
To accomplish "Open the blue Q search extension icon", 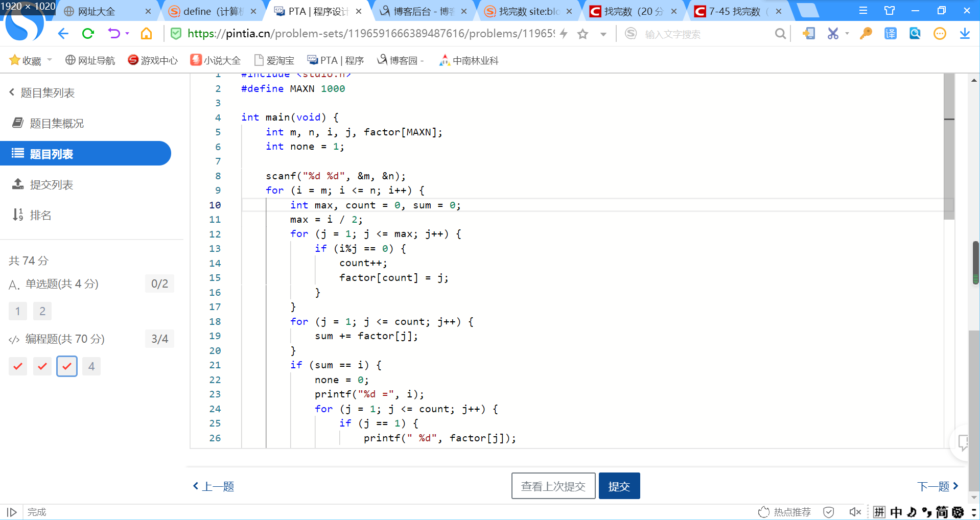I will pos(915,34).
